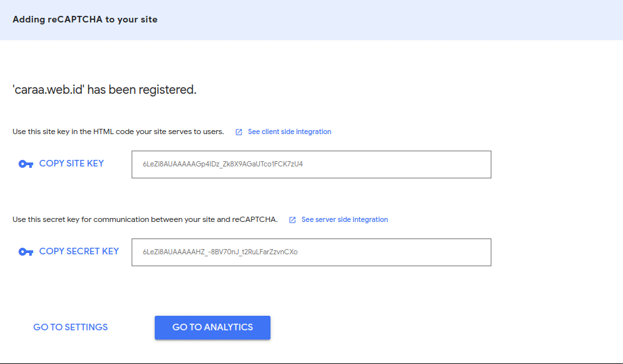Click the GO TO ANALYTICS button

[212, 328]
